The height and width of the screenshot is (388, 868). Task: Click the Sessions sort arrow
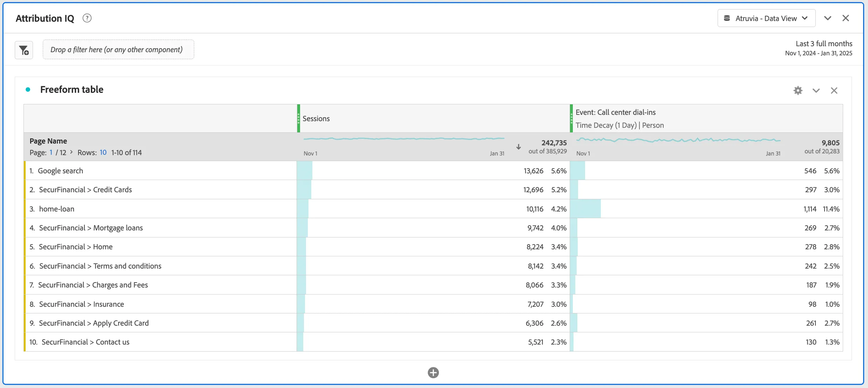(518, 147)
